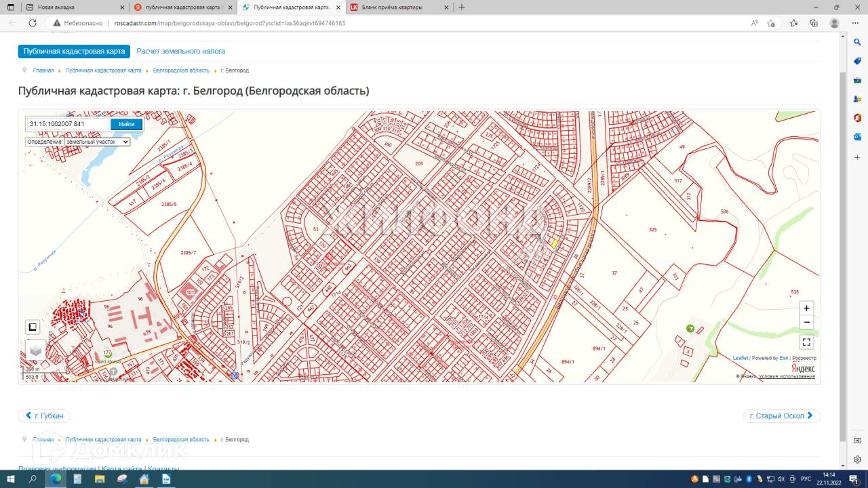The height and width of the screenshot is (488, 868).
Task: Add this page to favorites
Action: click(771, 23)
